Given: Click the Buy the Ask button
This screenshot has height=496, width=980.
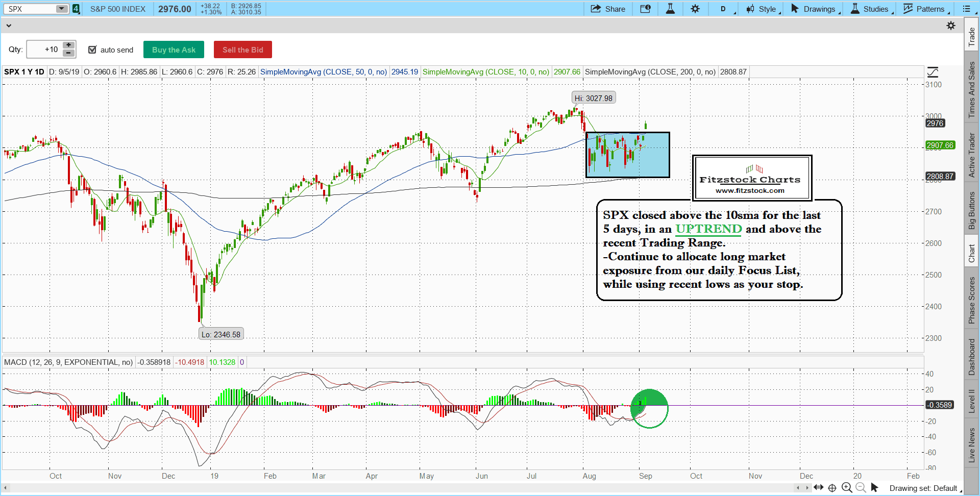Looking at the screenshot, I should [x=174, y=49].
